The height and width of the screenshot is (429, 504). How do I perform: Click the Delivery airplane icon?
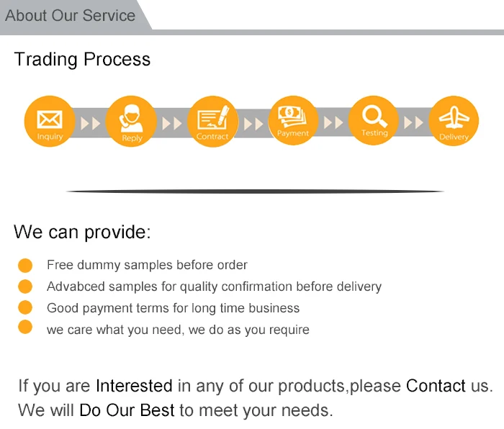(x=454, y=121)
